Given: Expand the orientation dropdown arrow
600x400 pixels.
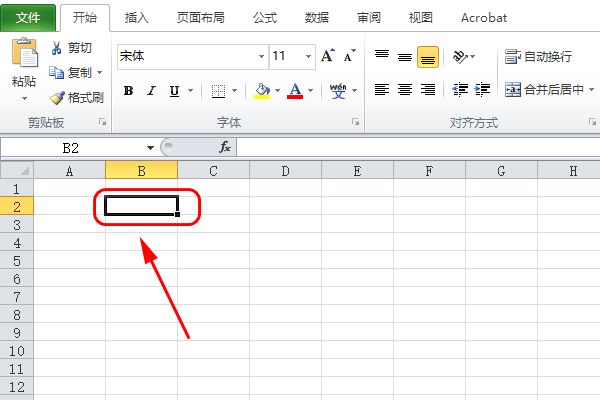Looking at the screenshot, I should point(473,57).
